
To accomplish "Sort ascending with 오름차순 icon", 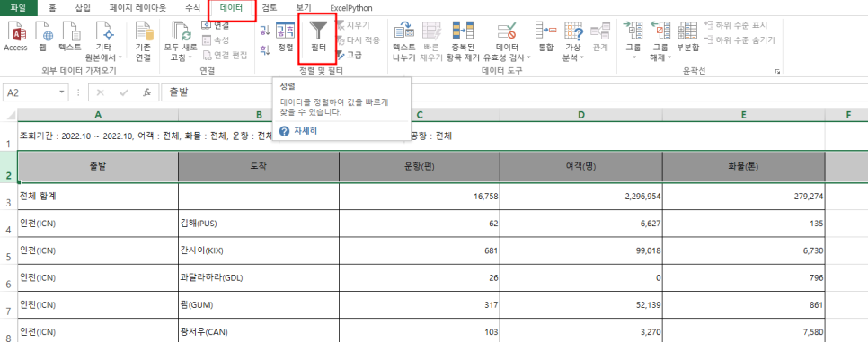I will point(265,30).
